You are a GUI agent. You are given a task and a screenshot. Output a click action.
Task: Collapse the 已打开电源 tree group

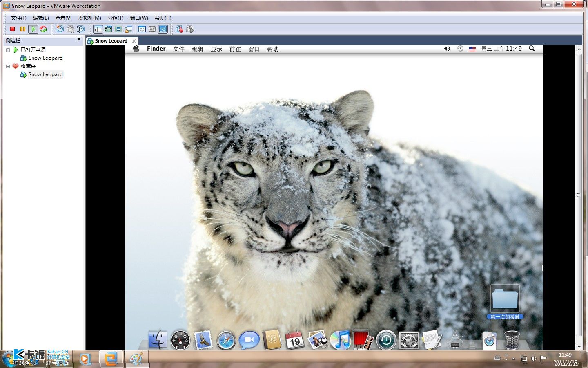click(8, 50)
